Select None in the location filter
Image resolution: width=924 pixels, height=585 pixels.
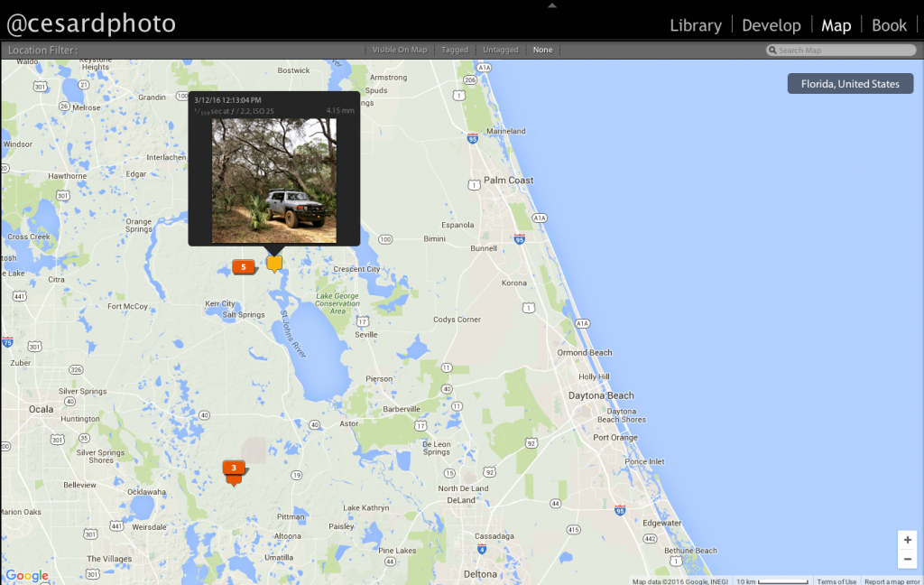point(542,50)
